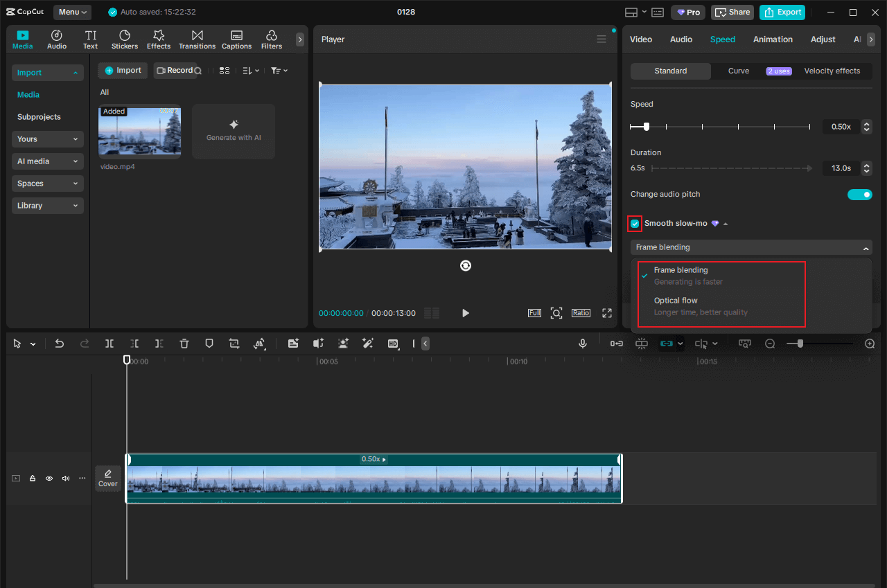The height and width of the screenshot is (588, 887).
Task: Click the Generate with AI card
Action: pos(234,132)
